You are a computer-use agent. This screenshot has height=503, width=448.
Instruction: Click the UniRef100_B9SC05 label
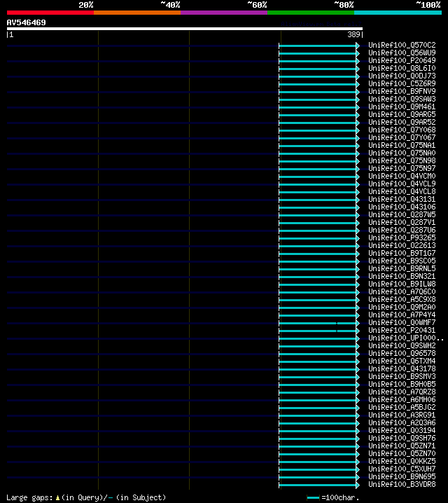402,261
